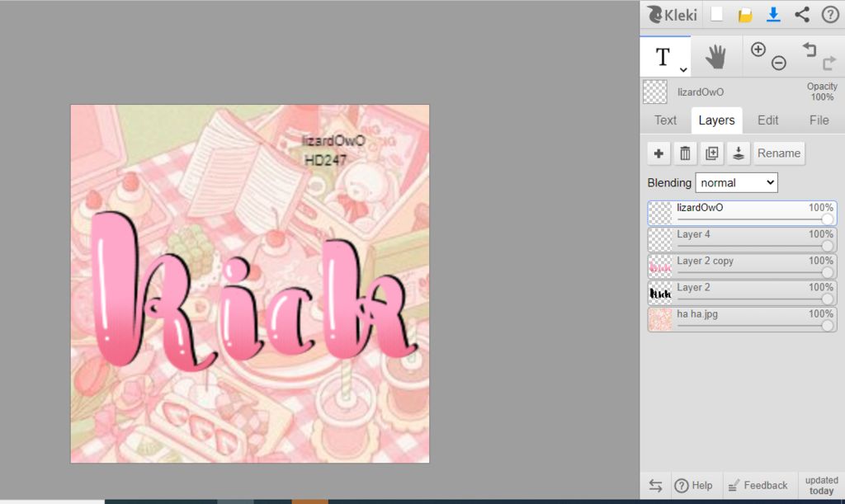Click the Kleki logo
Image resolution: width=845 pixels, height=504 pixels.
pyautogui.click(x=672, y=15)
